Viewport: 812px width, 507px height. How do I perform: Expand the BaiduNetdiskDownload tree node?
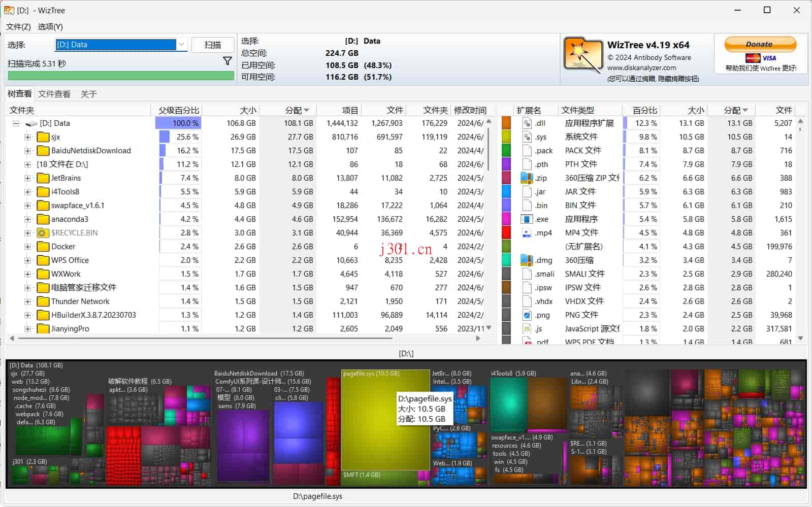tap(27, 151)
